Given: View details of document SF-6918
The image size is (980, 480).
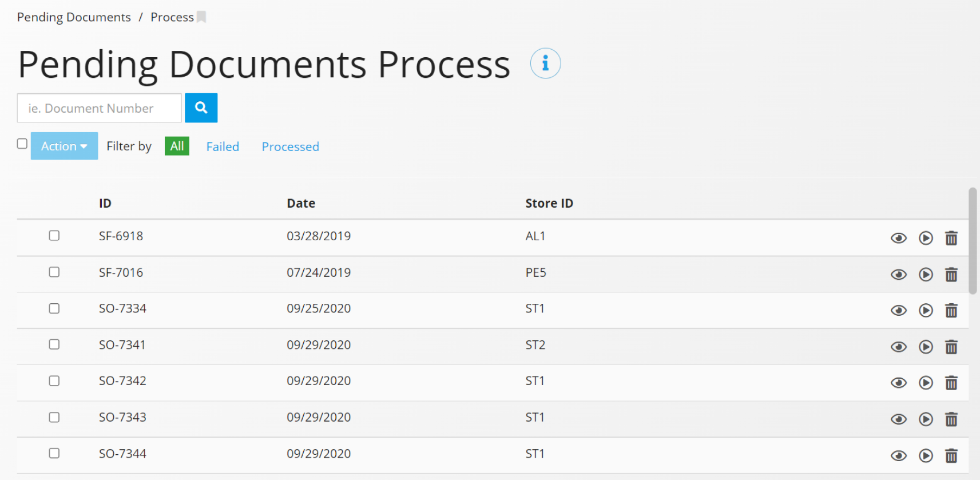Looking at the screenshot, I should tap(898, 238).
